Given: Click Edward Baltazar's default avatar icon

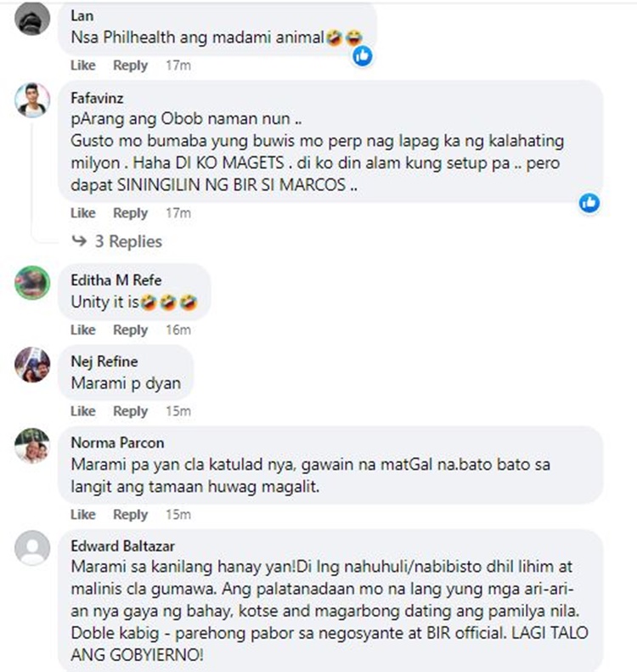Looking at the screenshot, I should click(x=32, y=548).
